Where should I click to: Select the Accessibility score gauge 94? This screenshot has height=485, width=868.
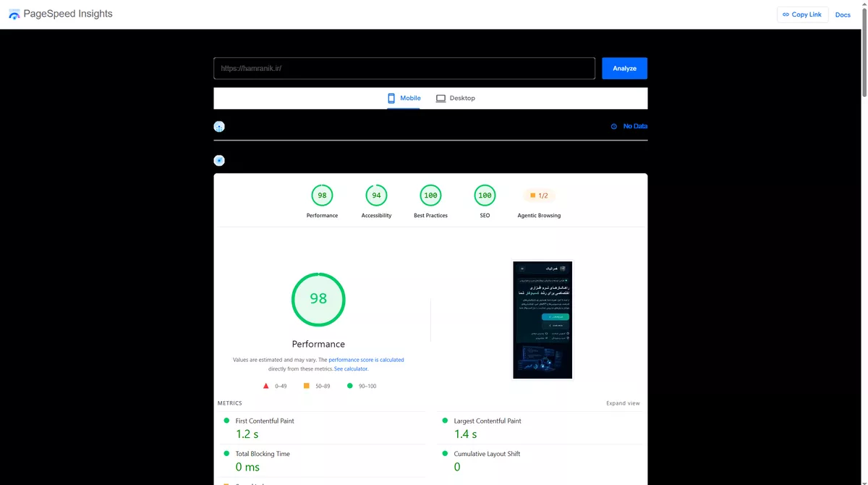pos(376,195)
